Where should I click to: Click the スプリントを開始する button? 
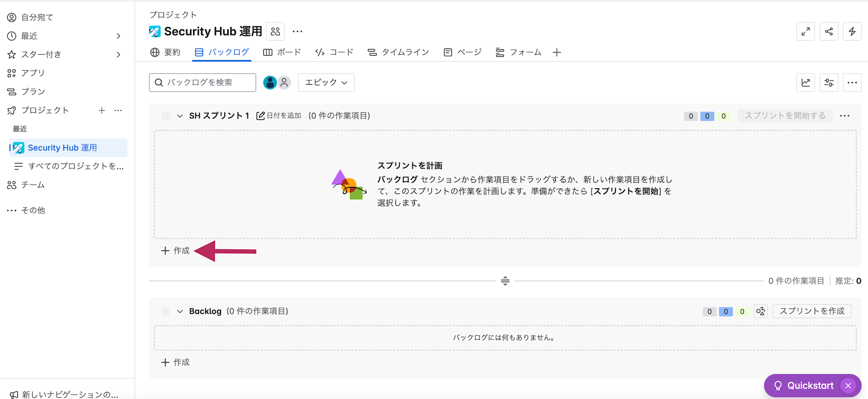click(x=785, y=116)
